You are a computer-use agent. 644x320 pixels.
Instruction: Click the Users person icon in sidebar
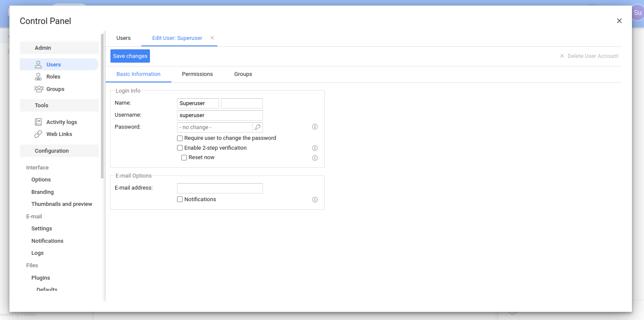point(38,64)
